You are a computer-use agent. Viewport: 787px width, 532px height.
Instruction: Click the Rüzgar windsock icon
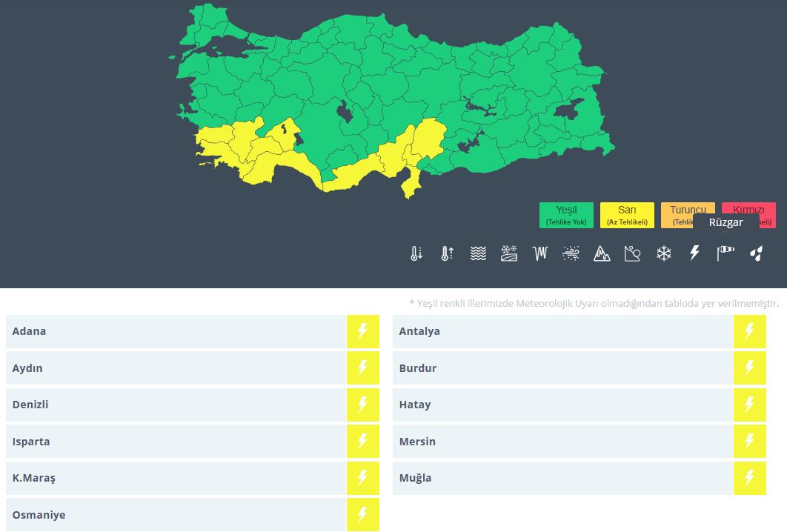pyautogui.click(x=725, y=253)
